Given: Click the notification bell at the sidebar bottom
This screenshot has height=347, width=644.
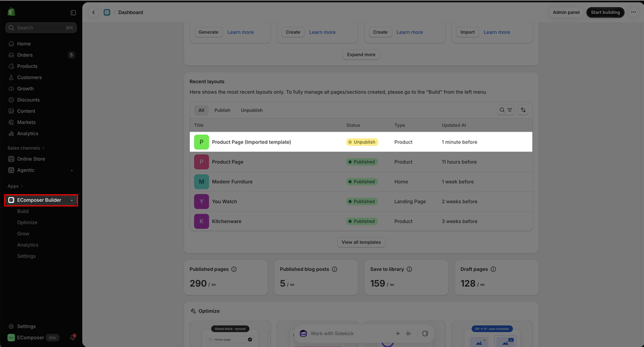Looking at the screenshot, I should tap(73, 338).
